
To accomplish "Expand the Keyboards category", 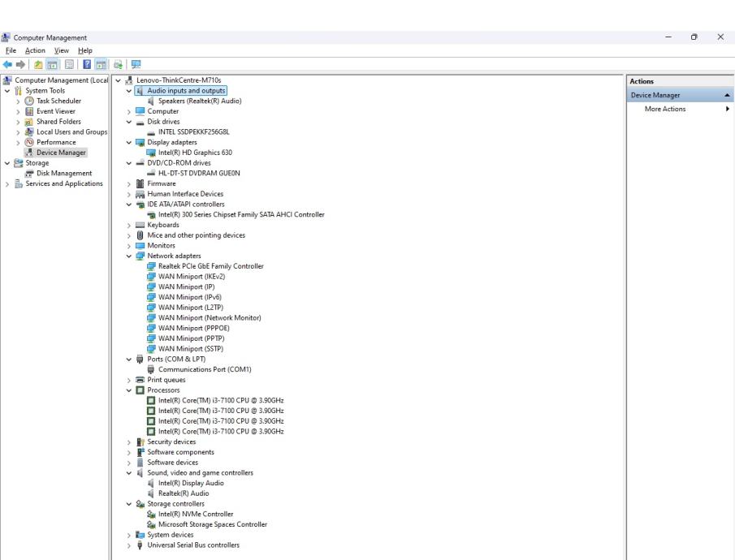I will click(129, 225).
